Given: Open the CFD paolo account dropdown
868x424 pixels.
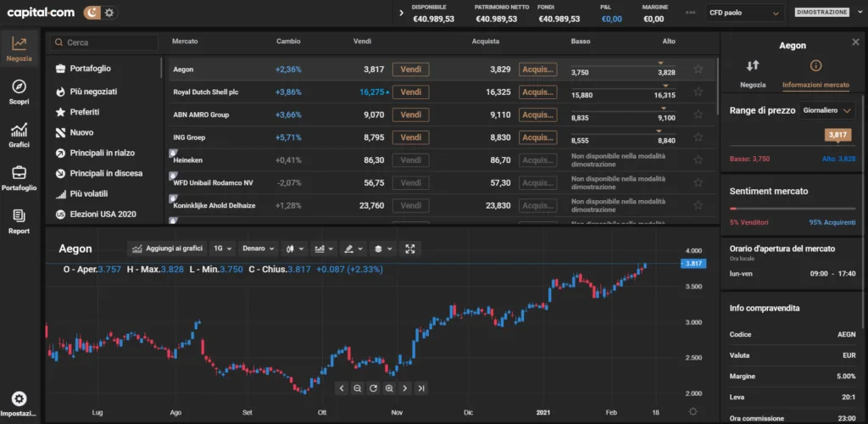Looking at the screenshot, I should tap(744, 13).
